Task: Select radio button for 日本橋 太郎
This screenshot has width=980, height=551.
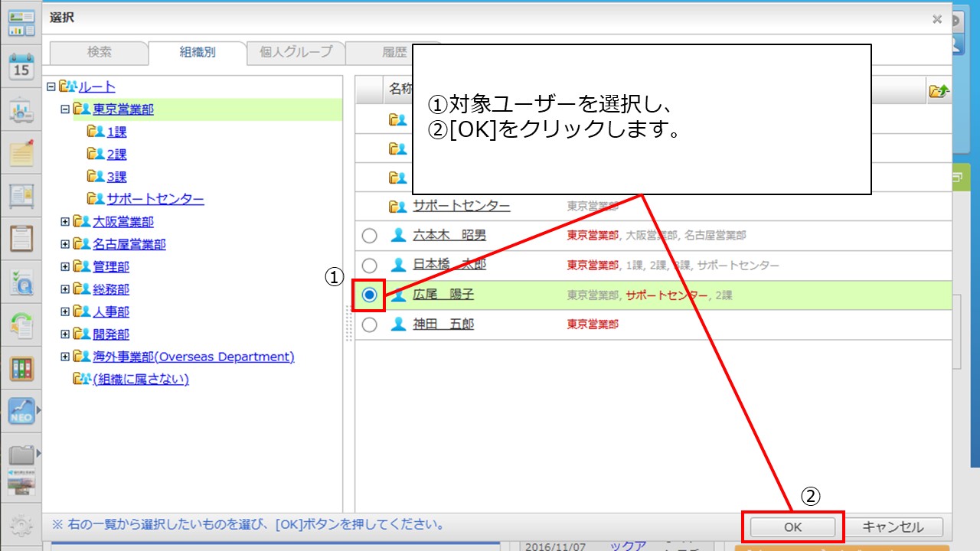Action: 369,266
